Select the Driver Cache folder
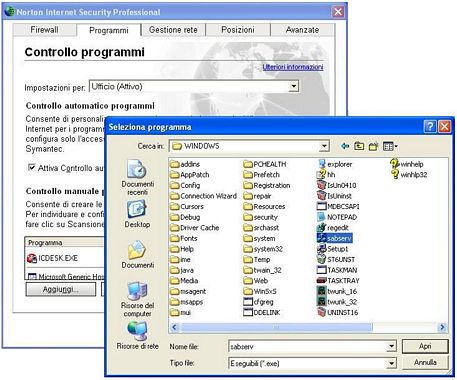This screenshot has width=457, height=380. tap(195, 228)
